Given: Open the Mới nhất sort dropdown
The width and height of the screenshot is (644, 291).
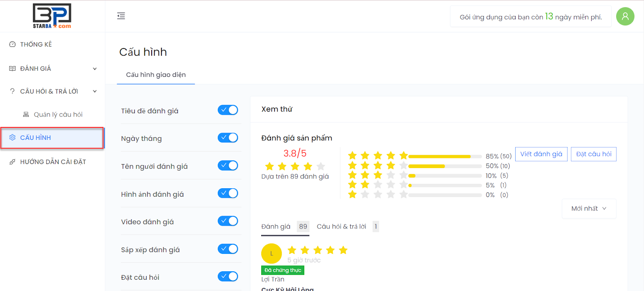Looking at the screenshot, I should pos(588,208).
